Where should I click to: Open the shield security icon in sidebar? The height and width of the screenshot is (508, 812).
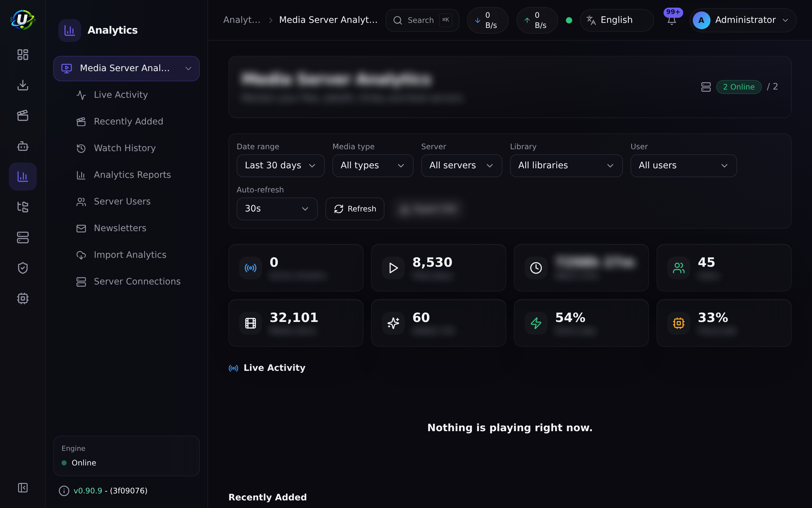(x=23, y=268)
